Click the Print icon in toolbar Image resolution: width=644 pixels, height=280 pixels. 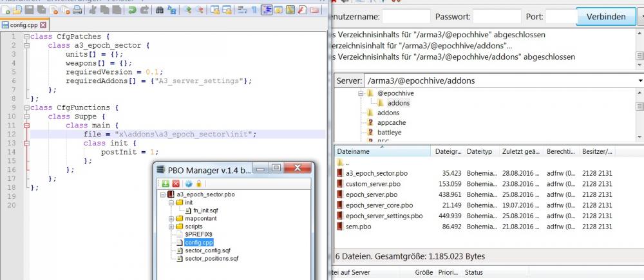[x=77, y=10]
